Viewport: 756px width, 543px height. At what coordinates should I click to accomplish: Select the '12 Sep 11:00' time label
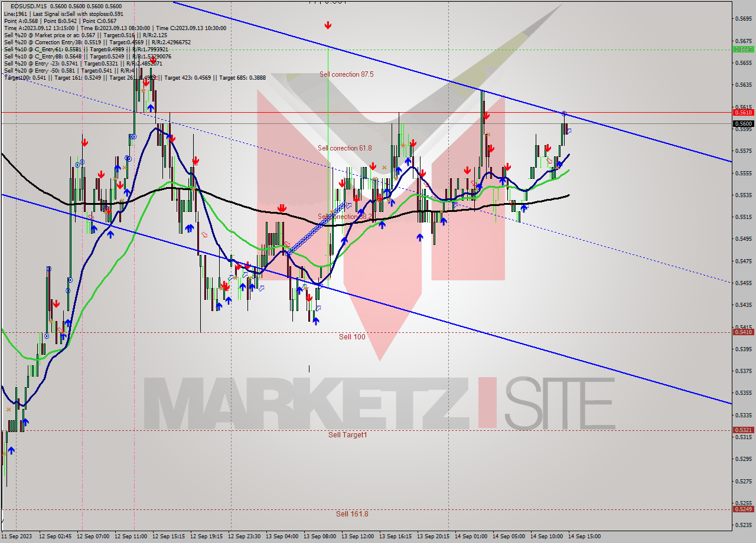[x=131, y=537]
